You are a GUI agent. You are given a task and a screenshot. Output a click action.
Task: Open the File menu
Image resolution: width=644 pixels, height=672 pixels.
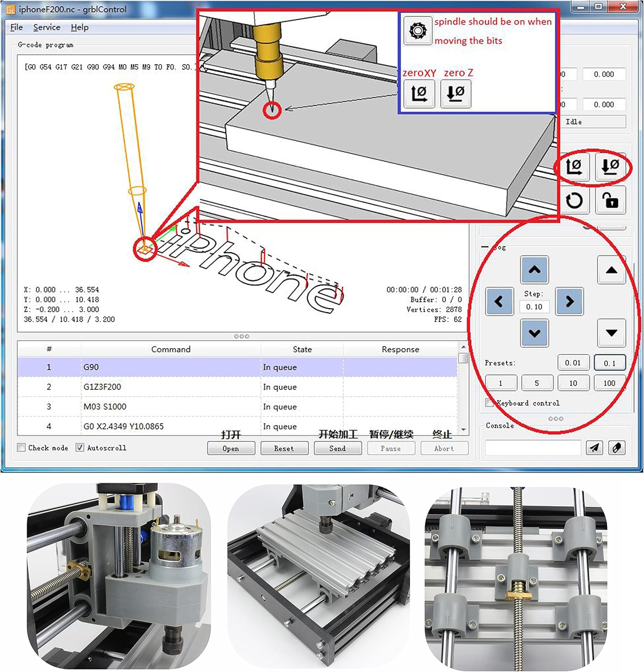click(x=16, y=27)
